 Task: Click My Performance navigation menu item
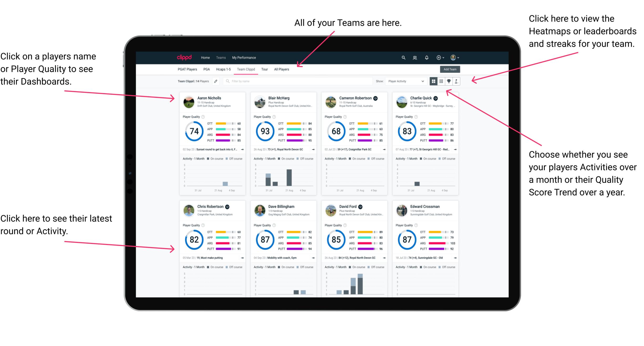pyautogui.click(x=244, y=57)
